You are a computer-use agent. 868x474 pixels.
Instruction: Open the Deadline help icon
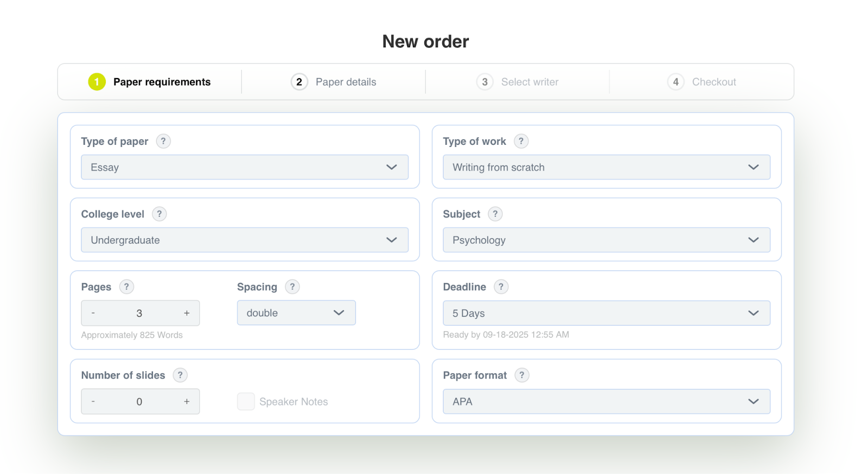pos(501,286)
